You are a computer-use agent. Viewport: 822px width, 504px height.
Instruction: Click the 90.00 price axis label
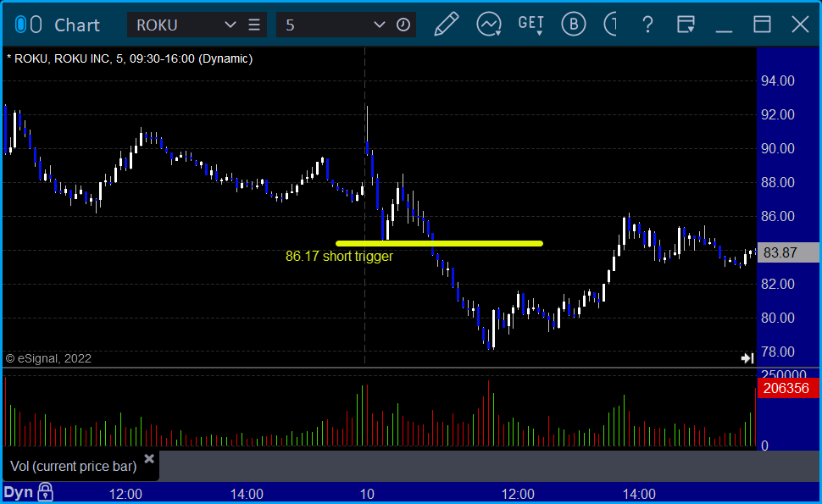coord(777,148)
